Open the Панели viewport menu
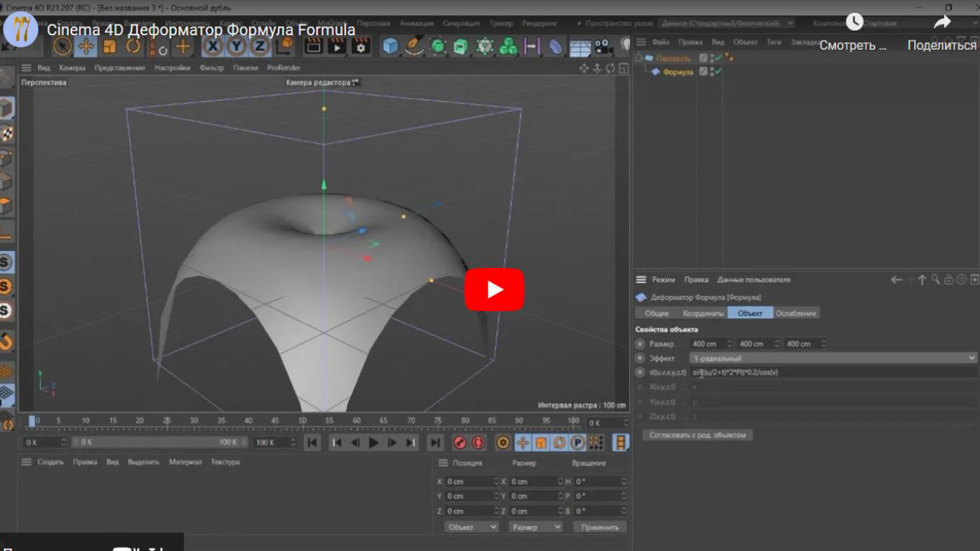The width and height of the screenshot is (980, 551). (246, 68)
